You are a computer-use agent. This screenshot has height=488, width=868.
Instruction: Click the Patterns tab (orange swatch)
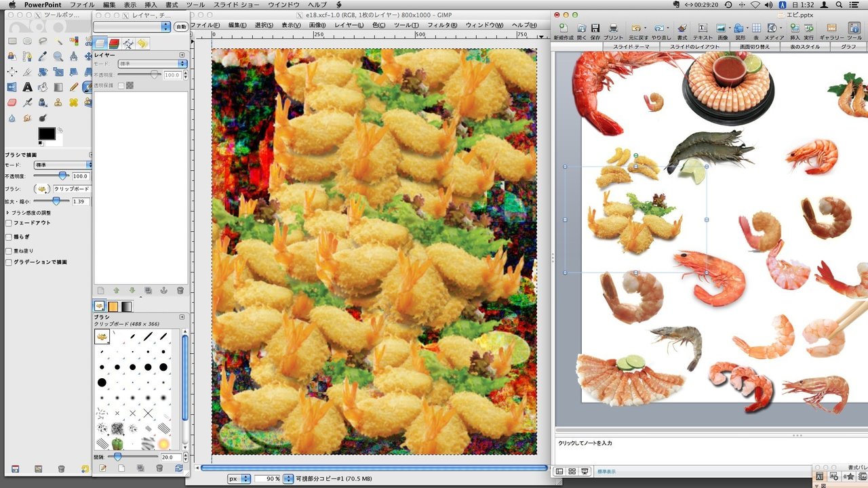coord(113,306)
